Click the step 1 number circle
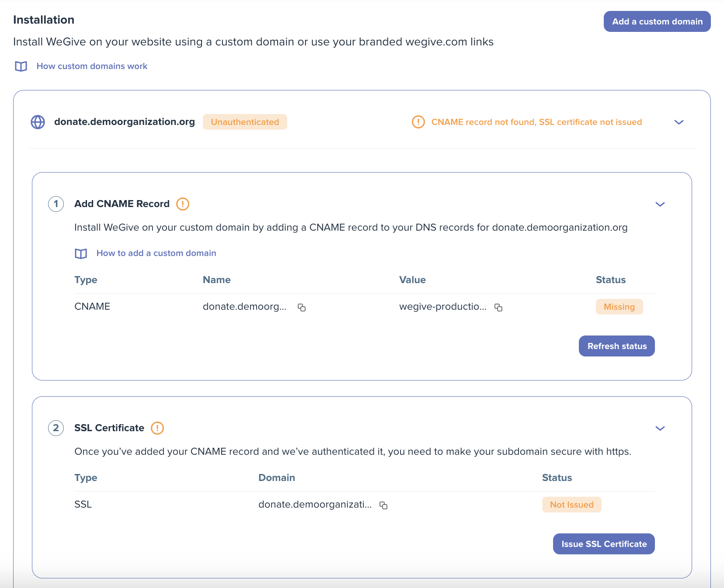The height and width of the screenshot is (588, 724). [56, 204]
